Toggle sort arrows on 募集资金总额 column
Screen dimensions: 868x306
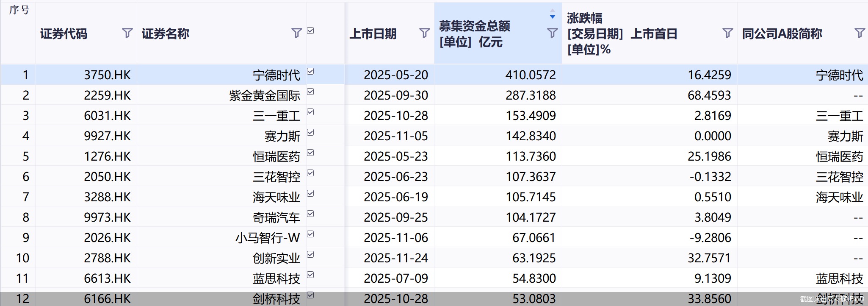pos(552,14)
